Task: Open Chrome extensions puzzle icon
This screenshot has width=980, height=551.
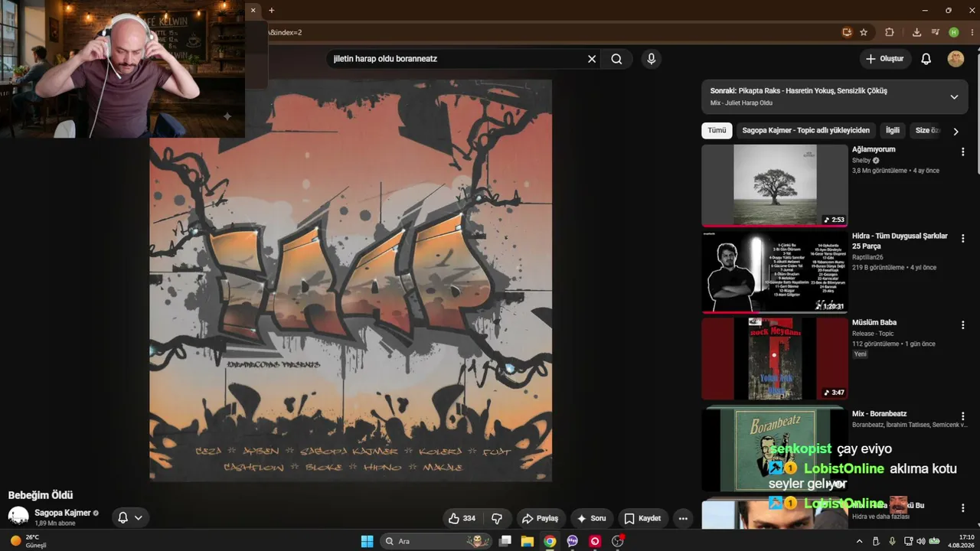Action: coord(890,32)
